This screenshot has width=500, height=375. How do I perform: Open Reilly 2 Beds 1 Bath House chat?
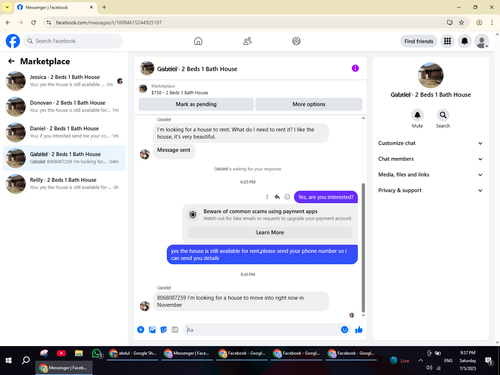64,184
